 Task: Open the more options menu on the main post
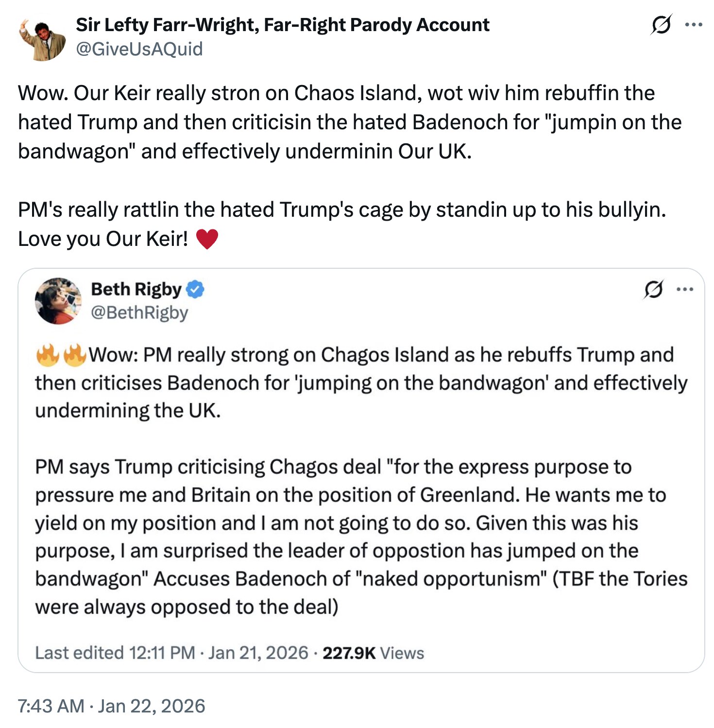(693, 25)
